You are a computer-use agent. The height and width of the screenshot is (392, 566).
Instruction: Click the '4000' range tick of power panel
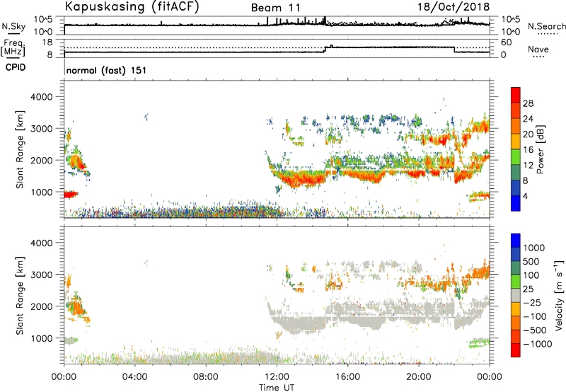click(x=42, y=97)
